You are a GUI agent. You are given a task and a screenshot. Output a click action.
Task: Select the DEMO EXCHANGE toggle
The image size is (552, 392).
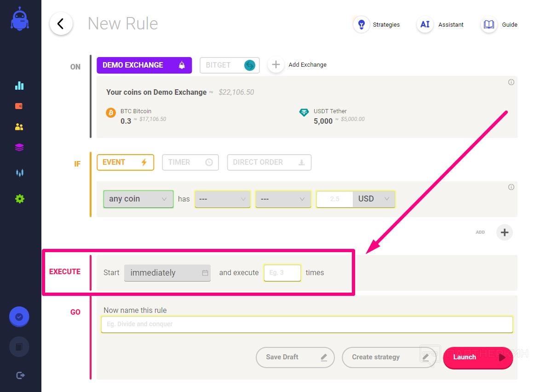coord(144,65)
